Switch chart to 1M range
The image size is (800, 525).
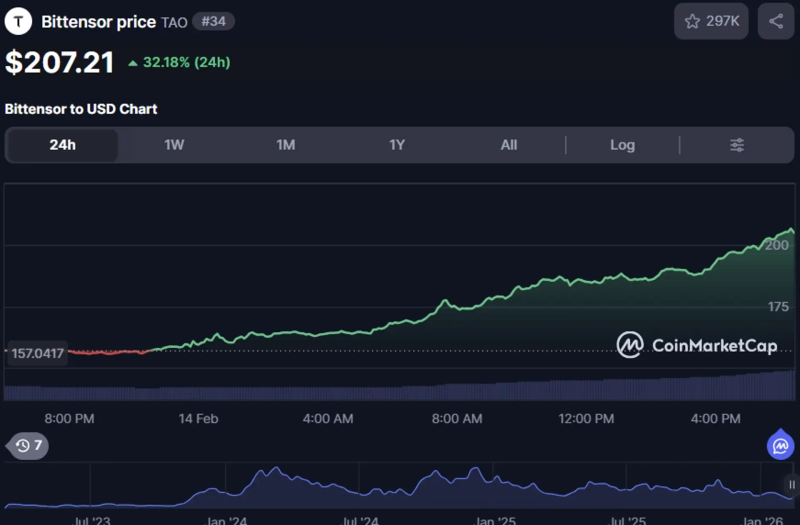coord(286,145)
